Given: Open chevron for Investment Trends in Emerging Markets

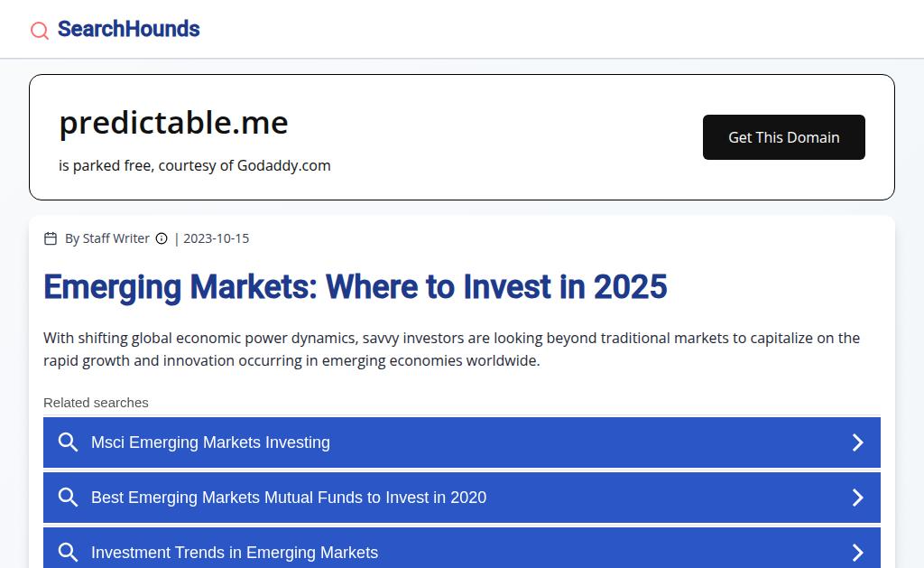Looking at the screenshot, I should point(858,552).
